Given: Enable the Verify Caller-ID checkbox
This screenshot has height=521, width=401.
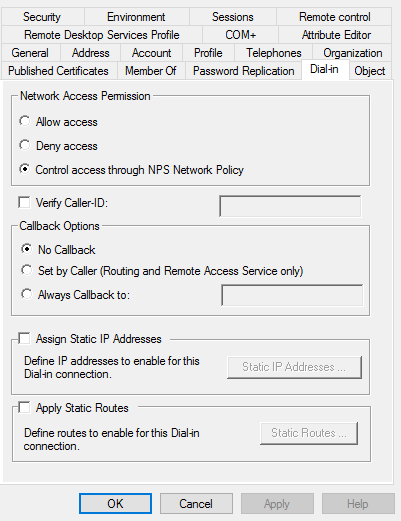Looking at the screenshot, I should pyautogui.click(x=24, y=202).
